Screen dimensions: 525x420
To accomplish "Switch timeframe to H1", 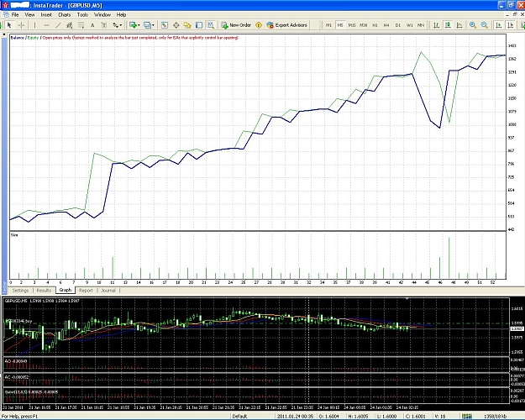I will [375, 25].
